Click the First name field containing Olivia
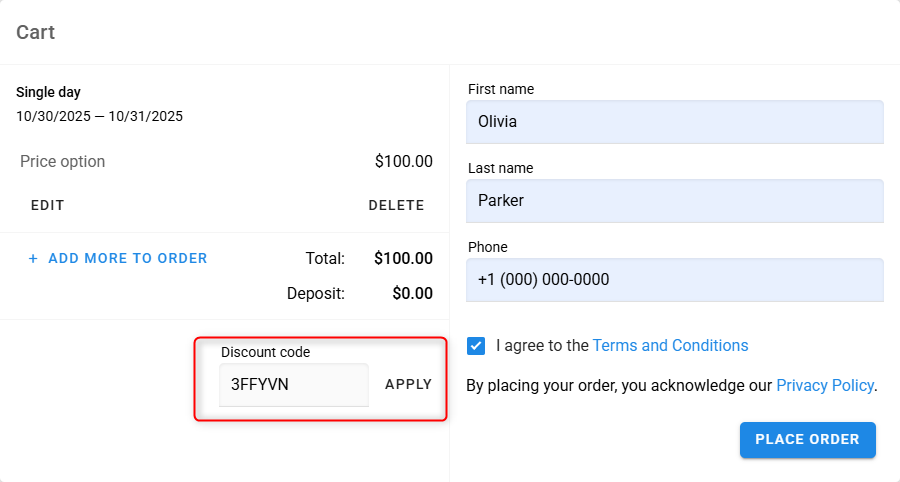The height and width of the screenshot is (482, 900). 675,122
